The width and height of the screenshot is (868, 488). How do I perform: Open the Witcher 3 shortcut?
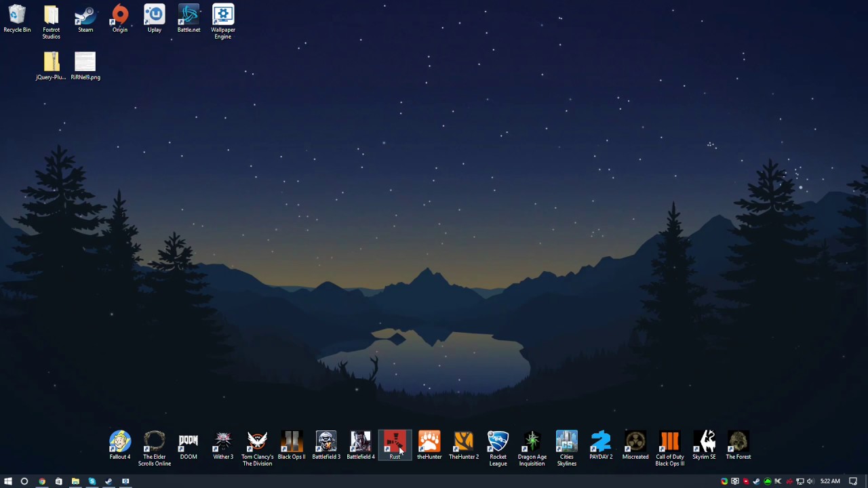[x=222, y=442]
